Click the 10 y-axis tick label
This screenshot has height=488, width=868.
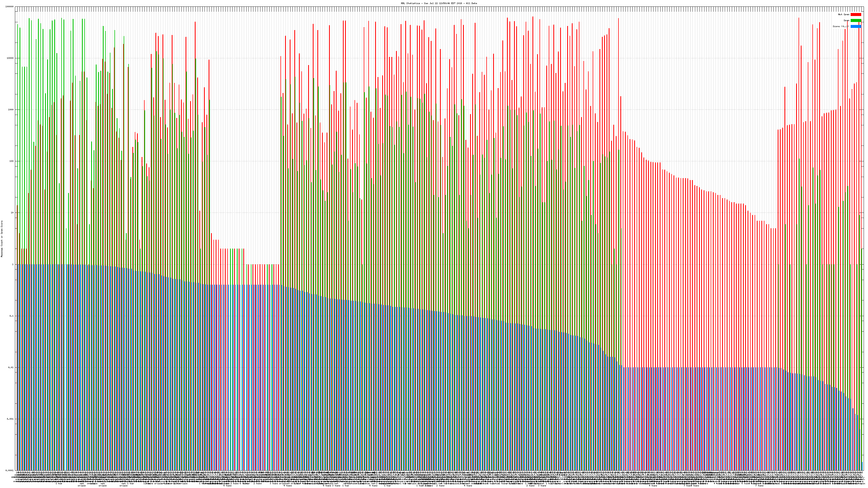12,213
